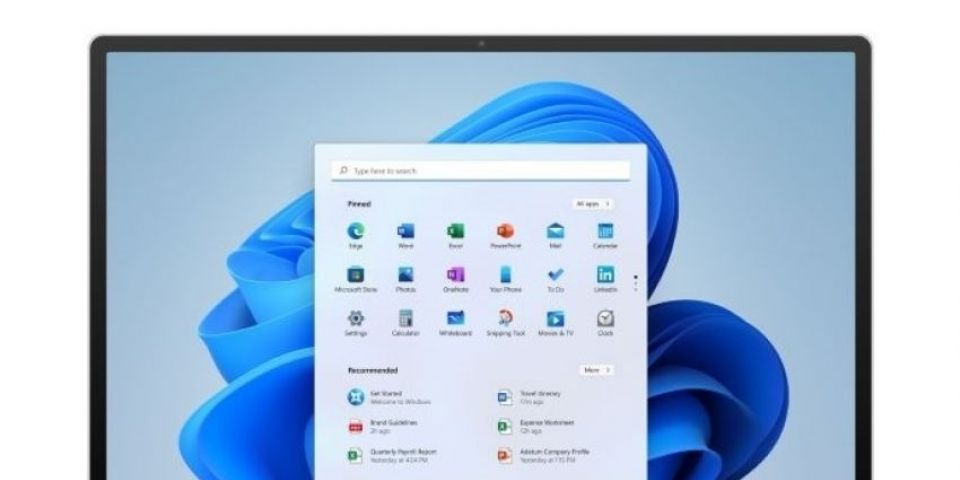
Task: Click the magnifier icon in search box
Action: coord(343,171)
